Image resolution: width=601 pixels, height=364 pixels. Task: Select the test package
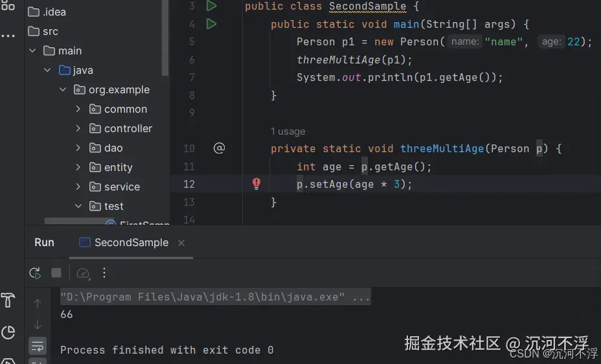tap(106, 206)
